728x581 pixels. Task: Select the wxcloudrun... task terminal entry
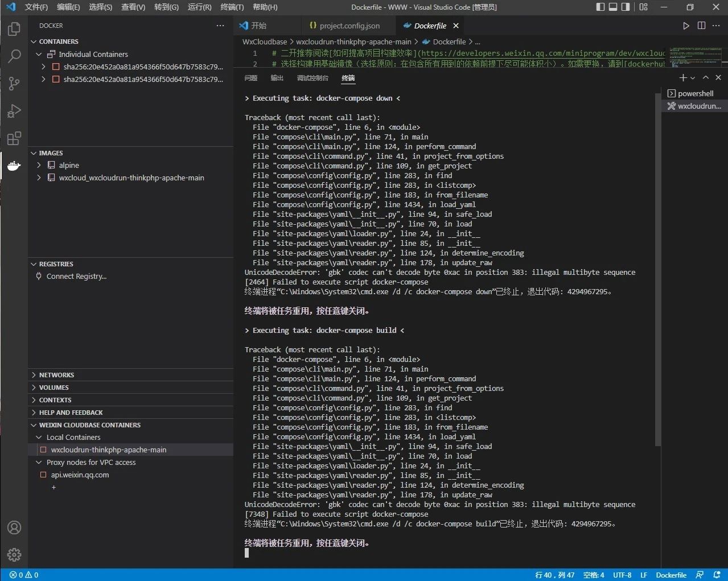coord(694,106)
